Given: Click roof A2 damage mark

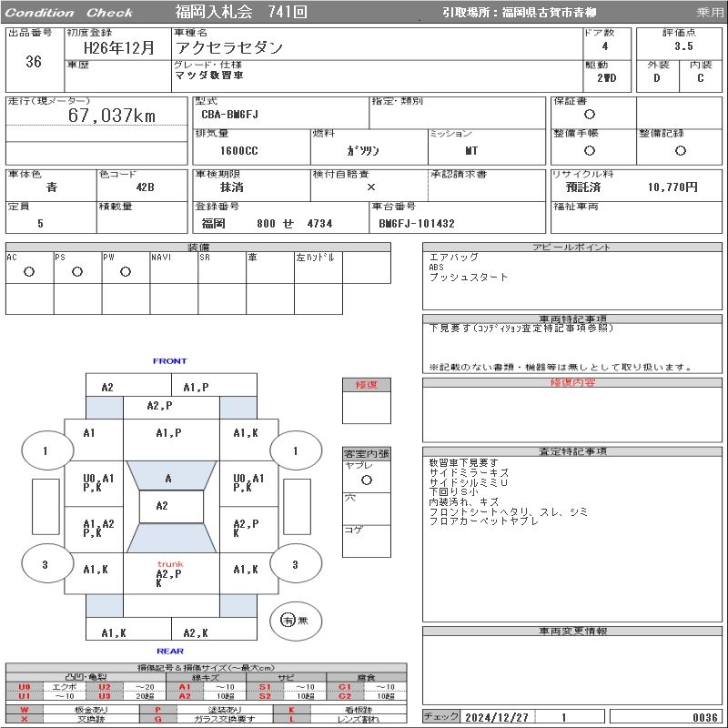Looking at the screenshot, I should point(162,506).
